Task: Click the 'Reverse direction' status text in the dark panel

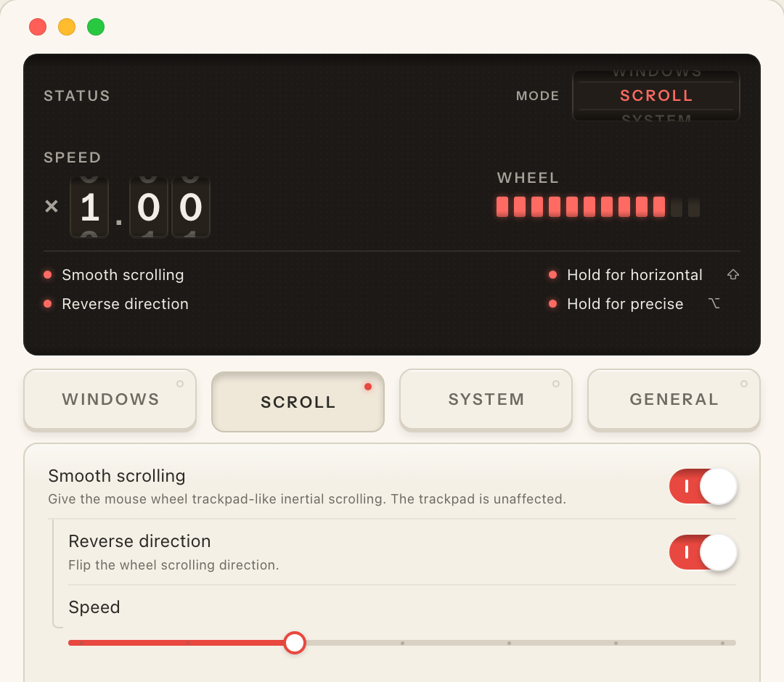Action: [x=125, y=304]
